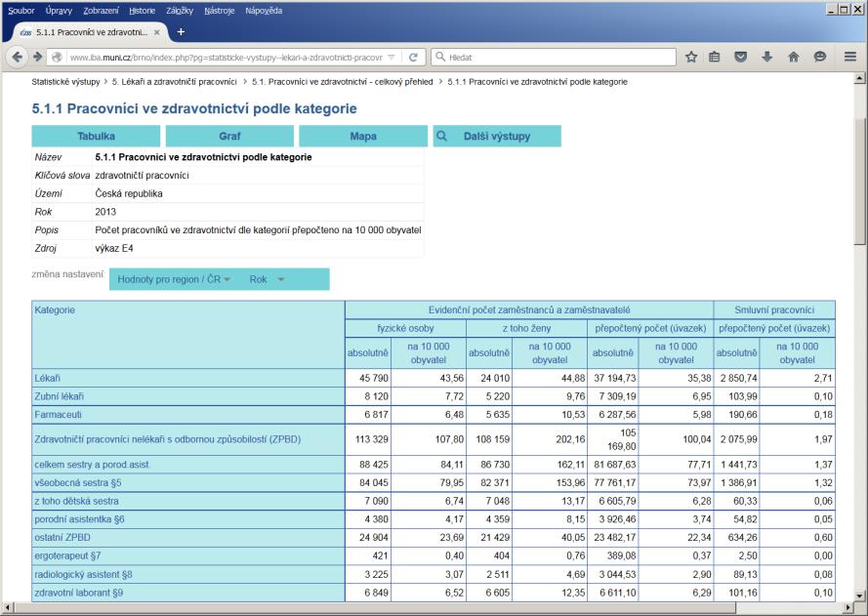Click the fyzické osoby column header
868x616 pixels.
tap(405, 328)
